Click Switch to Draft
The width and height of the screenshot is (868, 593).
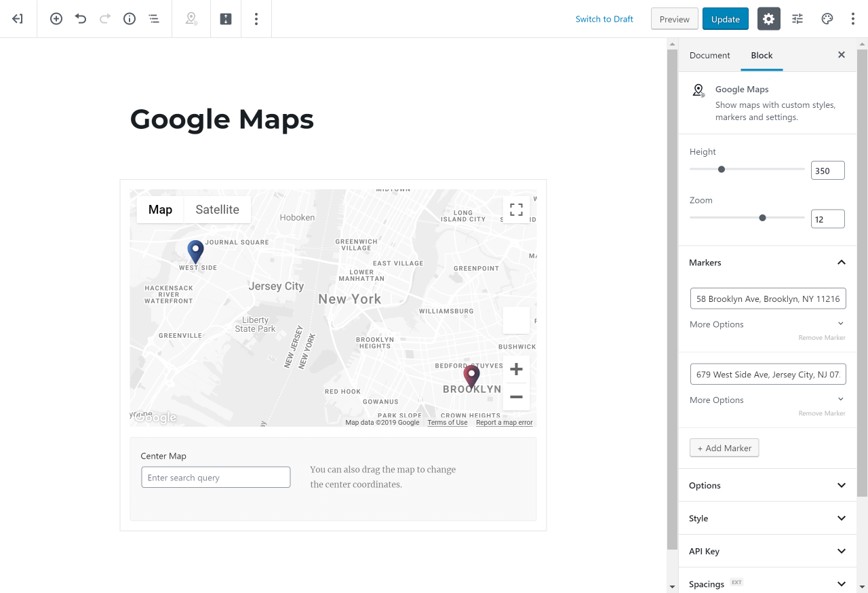604,19
